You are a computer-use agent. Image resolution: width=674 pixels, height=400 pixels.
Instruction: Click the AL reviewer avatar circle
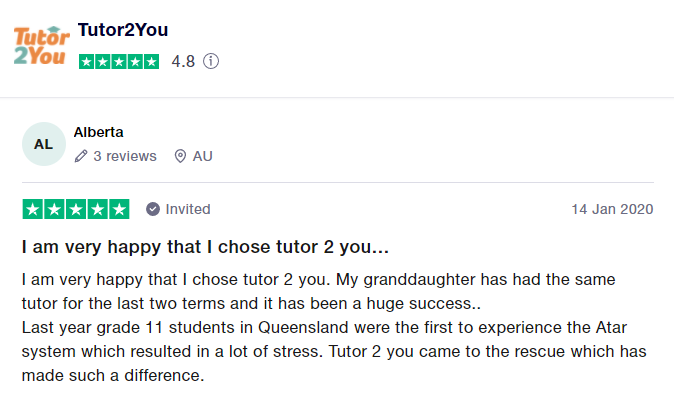click(x=43, y=144)
